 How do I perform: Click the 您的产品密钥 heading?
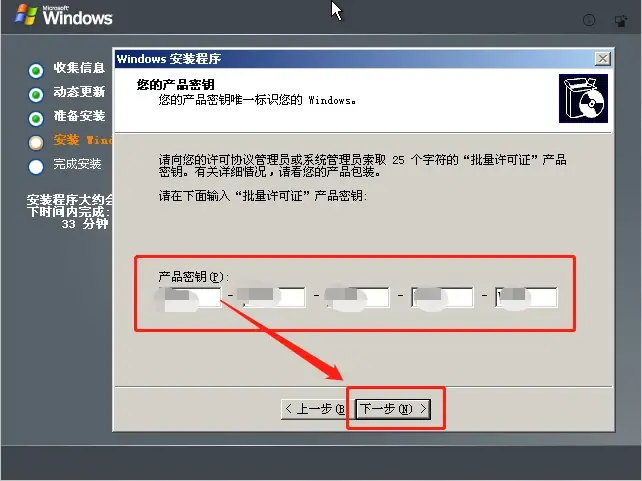coord(176,85)
